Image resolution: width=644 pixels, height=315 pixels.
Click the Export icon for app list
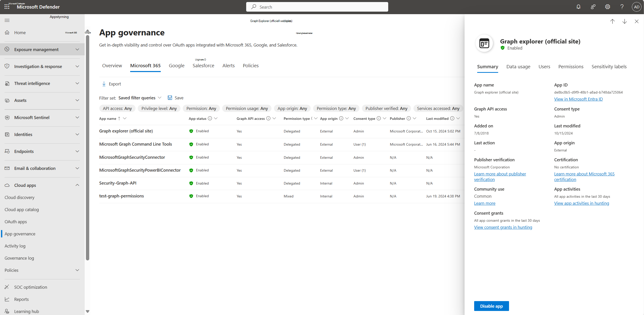tap(104, 84)
